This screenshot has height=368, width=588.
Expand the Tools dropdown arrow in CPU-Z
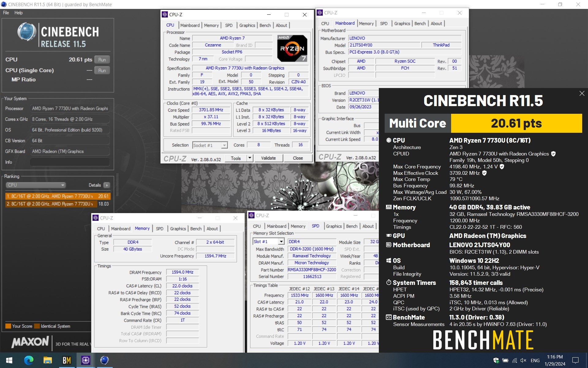[x=250, y=158]
